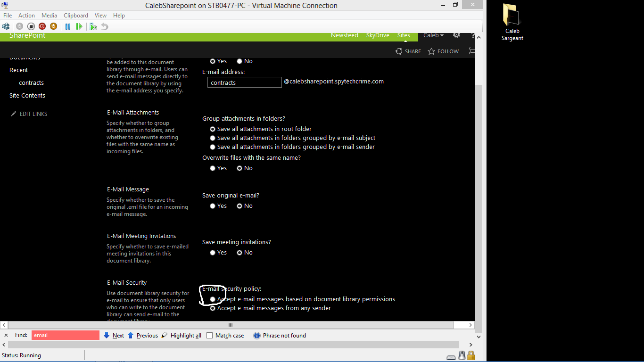644x362 pixels.
Task: Click the page's vertical scrollbar down arrow
Action: coord(479,337)
